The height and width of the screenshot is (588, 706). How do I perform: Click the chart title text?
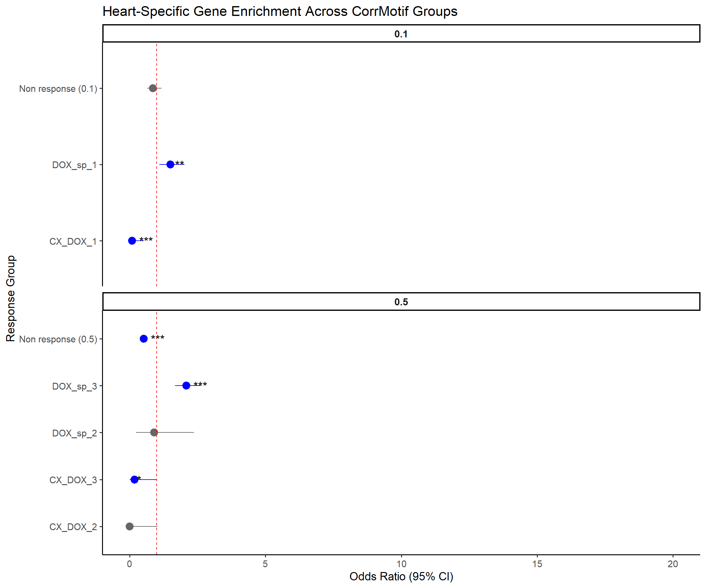click(280, 11)
